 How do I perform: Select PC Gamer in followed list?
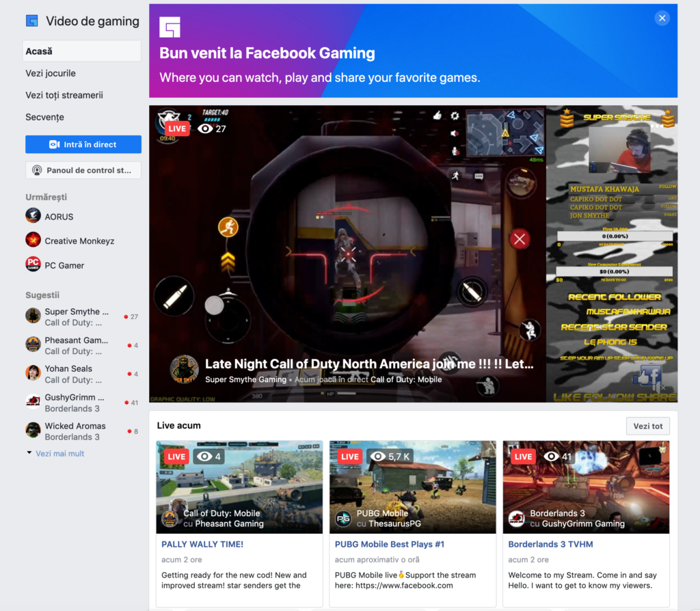[64, 265]
